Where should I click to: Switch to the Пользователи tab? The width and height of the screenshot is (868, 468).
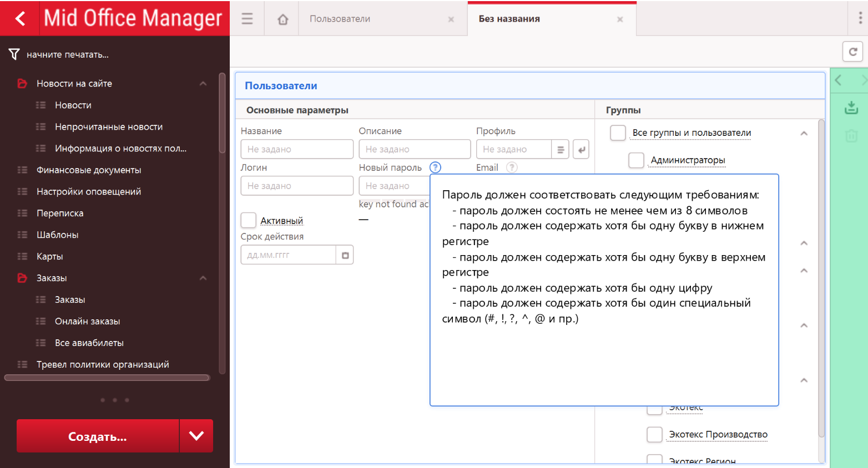coord(340,19)
